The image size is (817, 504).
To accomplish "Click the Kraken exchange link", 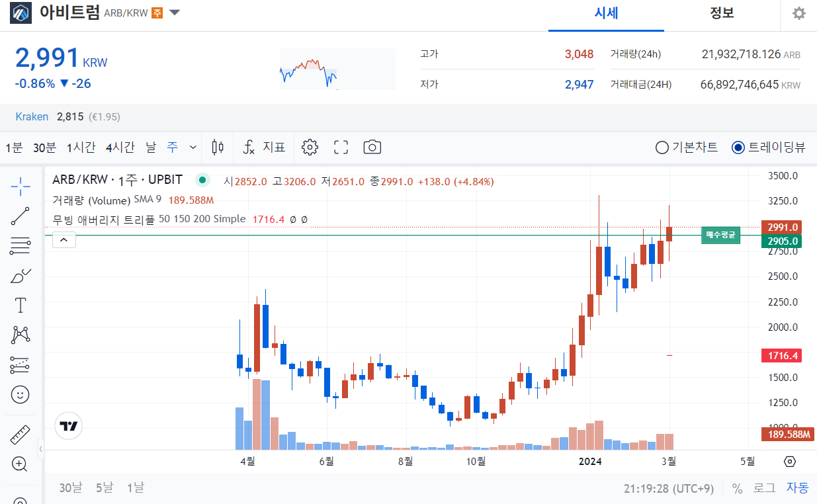I will click(32, 116).
